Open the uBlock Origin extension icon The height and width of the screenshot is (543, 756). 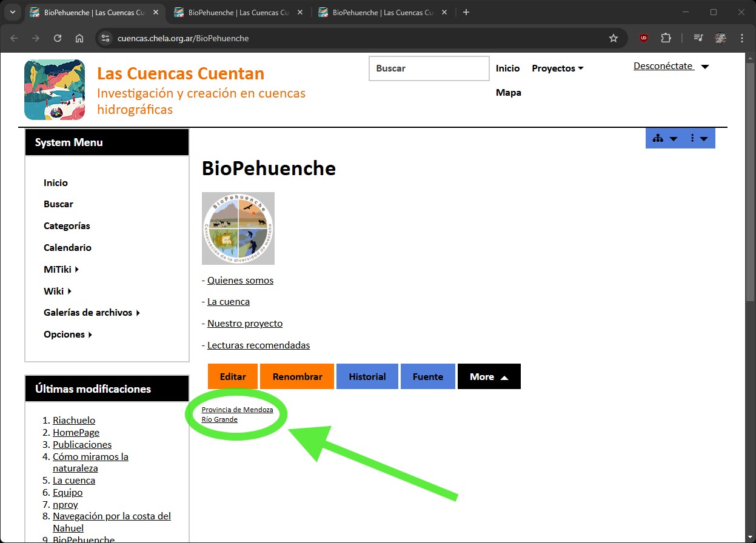(644, 38)
